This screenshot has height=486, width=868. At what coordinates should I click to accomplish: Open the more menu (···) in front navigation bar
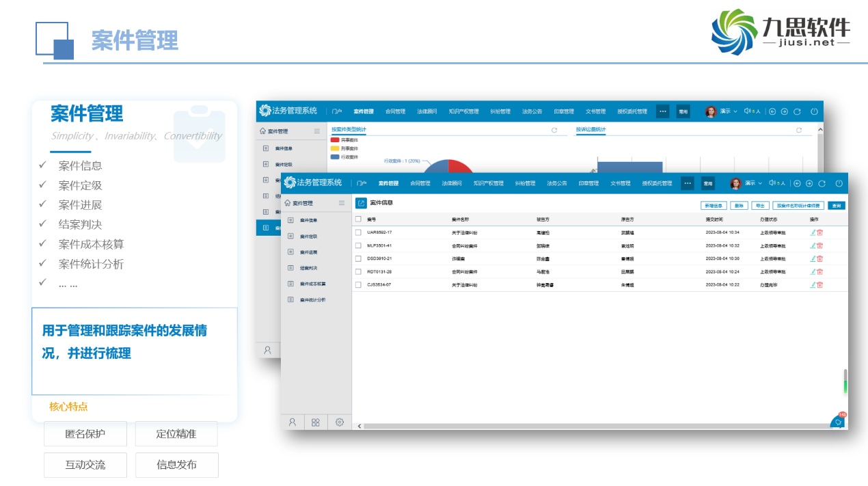click(x=687, y=183)
